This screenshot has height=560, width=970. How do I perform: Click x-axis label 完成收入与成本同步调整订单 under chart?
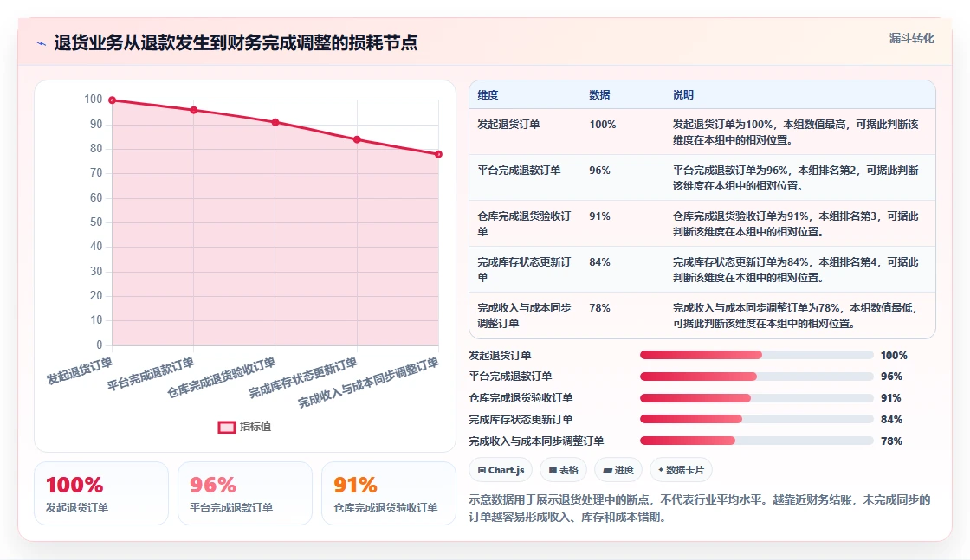(x=369, y=383)
